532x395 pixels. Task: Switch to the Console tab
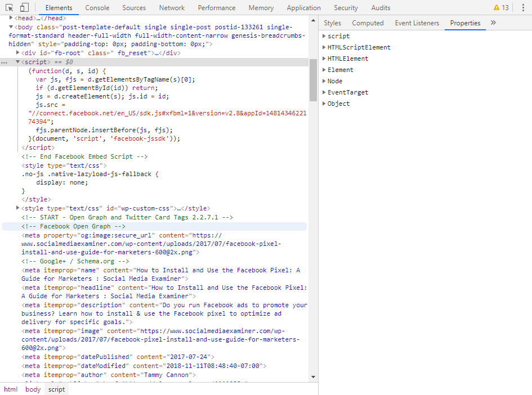pos(97,8)
